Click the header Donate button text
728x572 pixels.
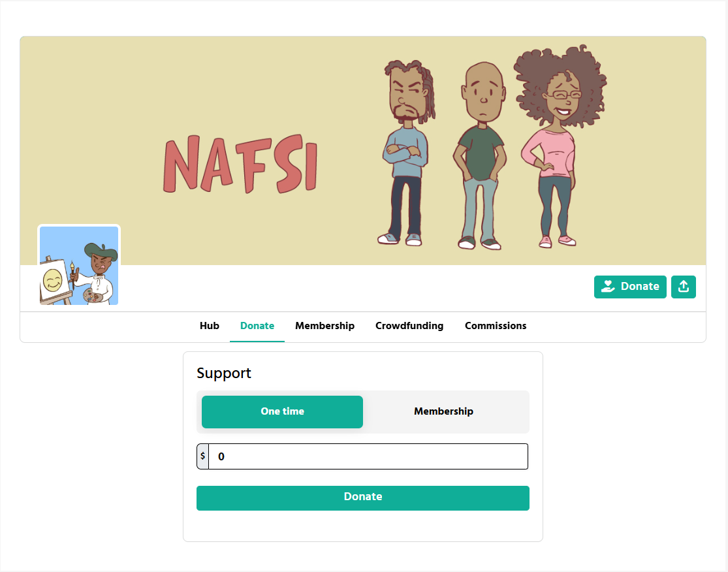(x=640, y=287)
